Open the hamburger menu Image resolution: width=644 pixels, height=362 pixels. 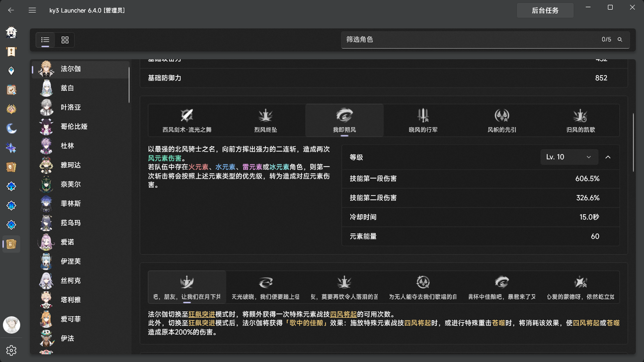[x=32, y=10]
